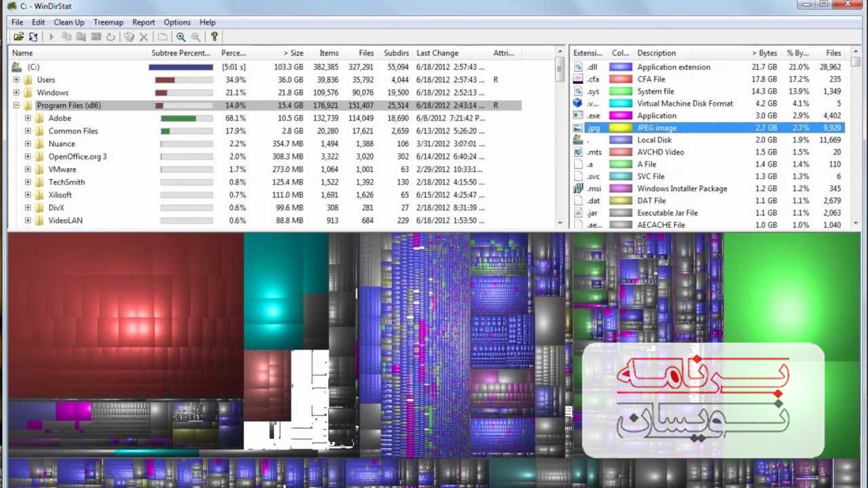Click the extension list scrollbar down arrow
Screen dimensions: 868x488
click(856, 223)
